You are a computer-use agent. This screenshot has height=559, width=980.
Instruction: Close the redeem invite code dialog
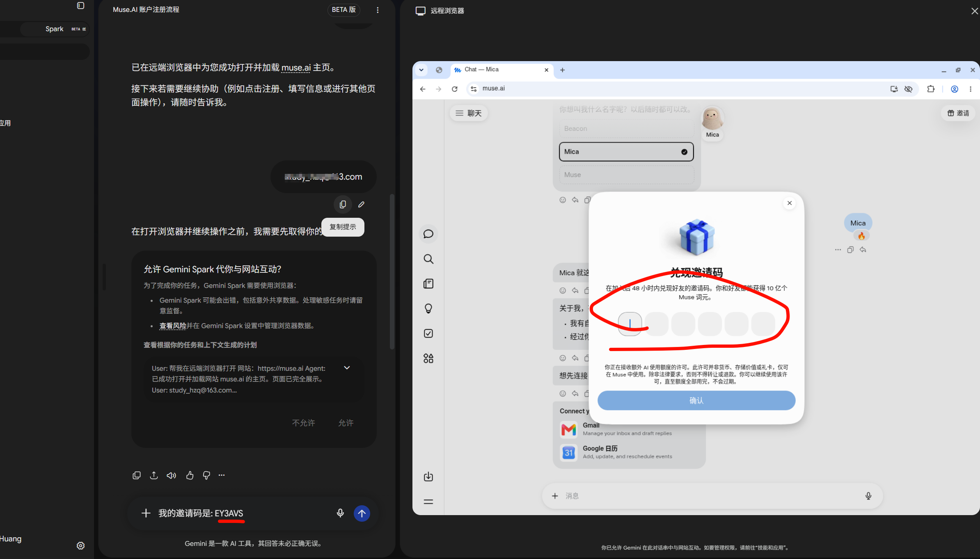click(790, 203)
